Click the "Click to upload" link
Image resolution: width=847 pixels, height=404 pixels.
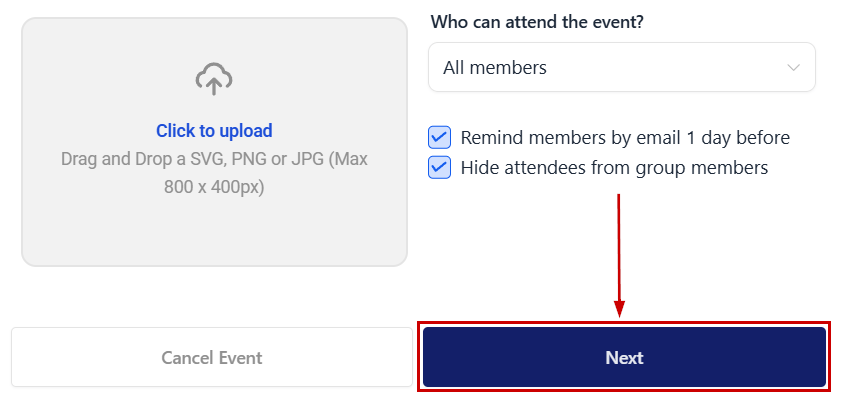point(214,131)
